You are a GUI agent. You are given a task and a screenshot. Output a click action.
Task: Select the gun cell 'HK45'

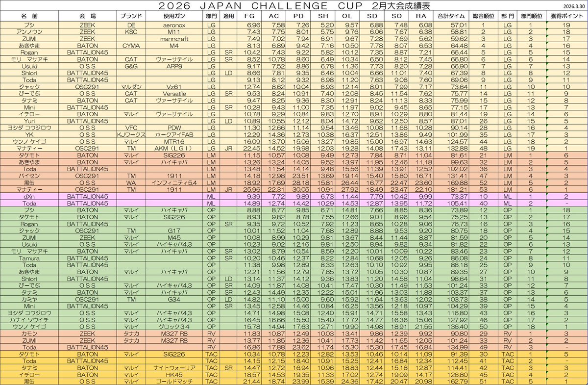click(x=175, y=374)
